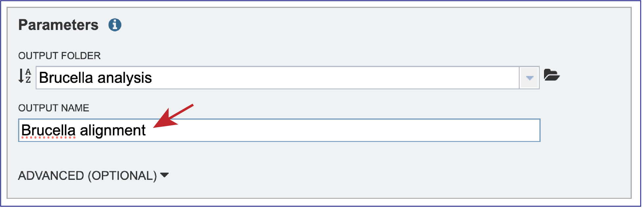Collapse the advanced options disclosure triangle
644x208 pixels.
[164, 175]
